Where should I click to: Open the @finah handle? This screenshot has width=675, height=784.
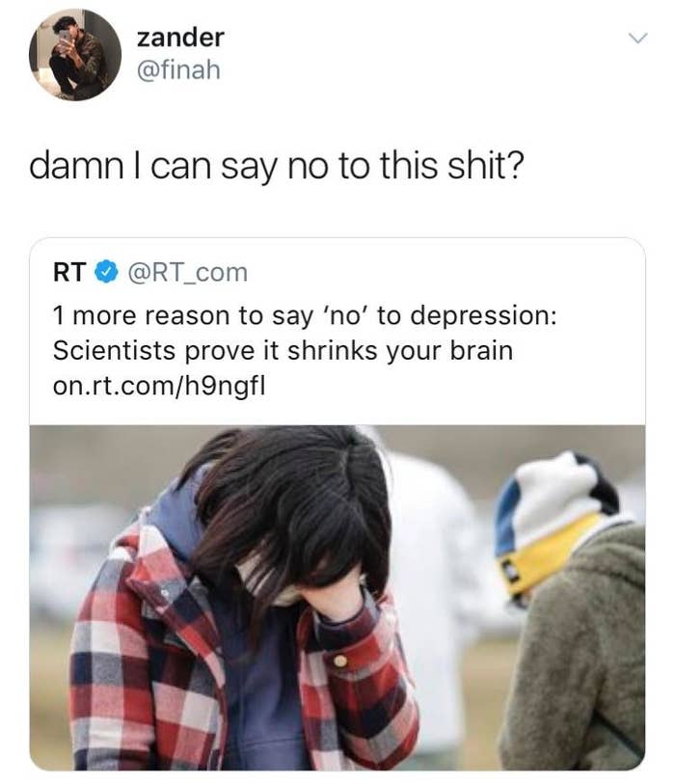(178, 69)
